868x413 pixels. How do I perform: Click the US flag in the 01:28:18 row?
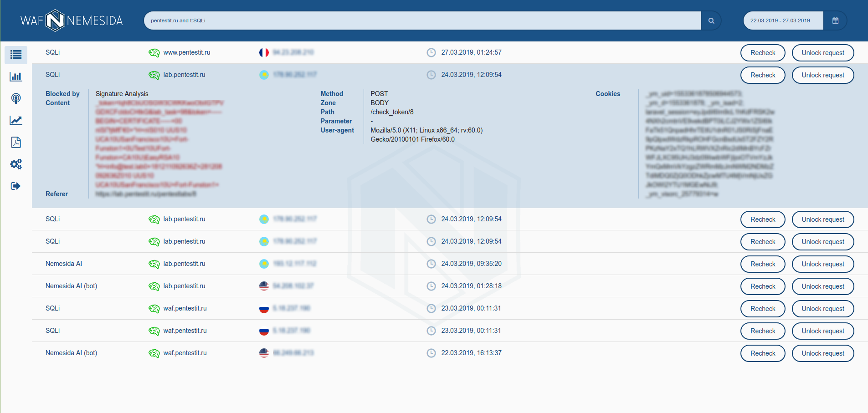(x=264, y=286)
